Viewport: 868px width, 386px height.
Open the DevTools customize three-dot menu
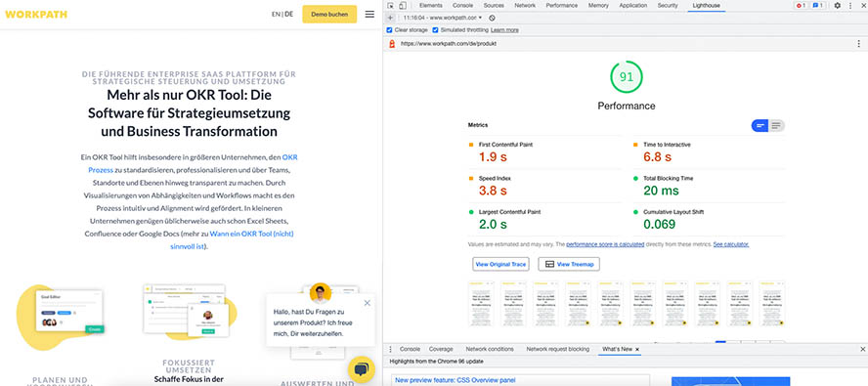[x=850, y=6]
